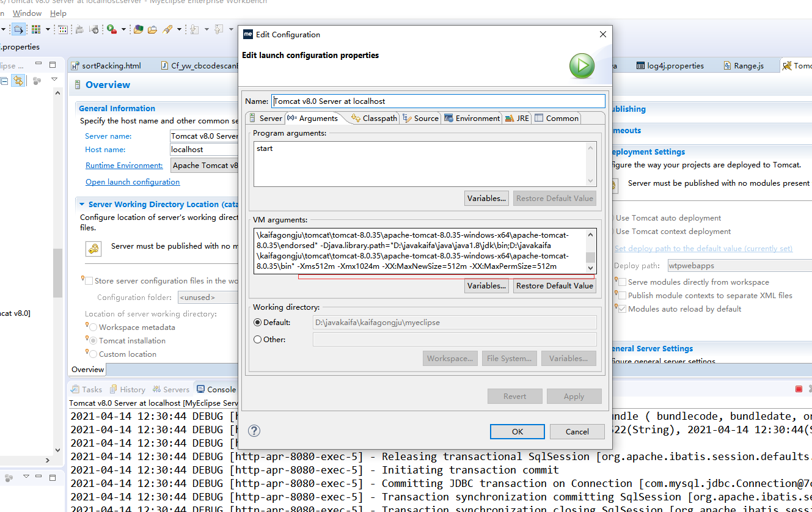Screen dimensions: 812x512
Task: Toggle Publish module contexts to separate XML files
Action: [622, 296]
